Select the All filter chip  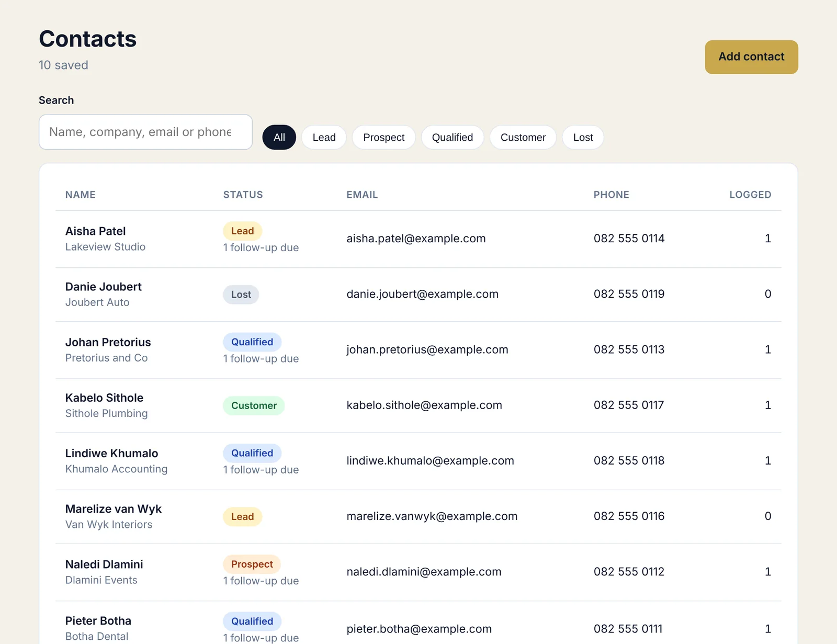(x=279, y=137)
